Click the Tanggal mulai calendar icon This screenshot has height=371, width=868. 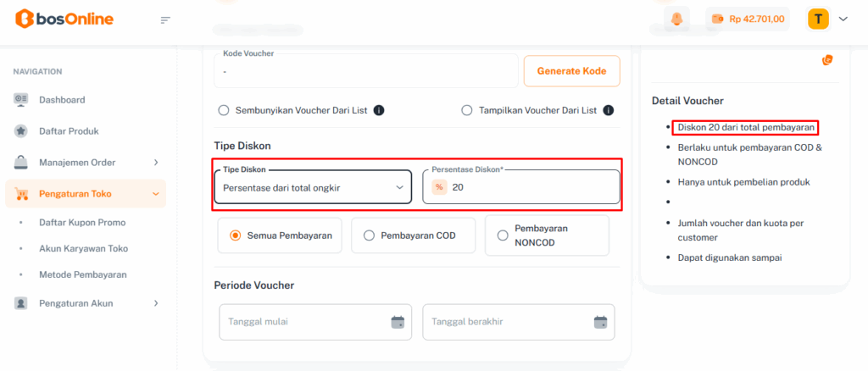pyautogui.click(x=398, y=322)
